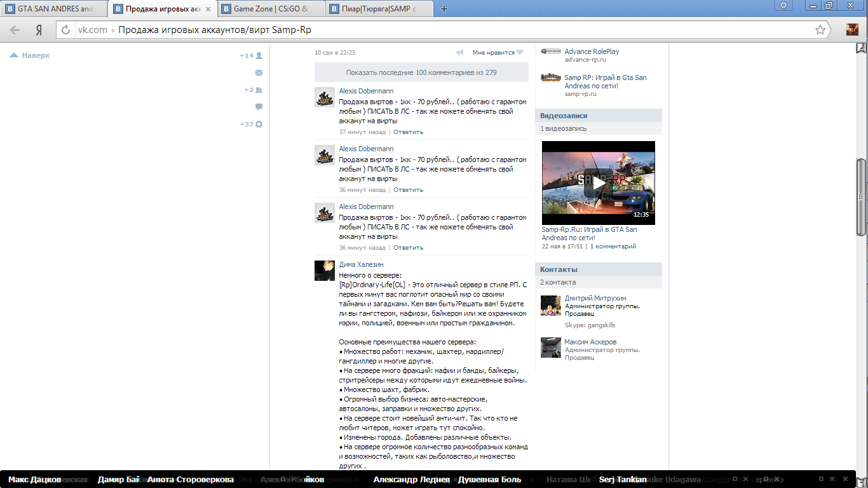Click the gear icon with +37 counter
This screenshot has height=488, width=868.
(x=259, y=124)
